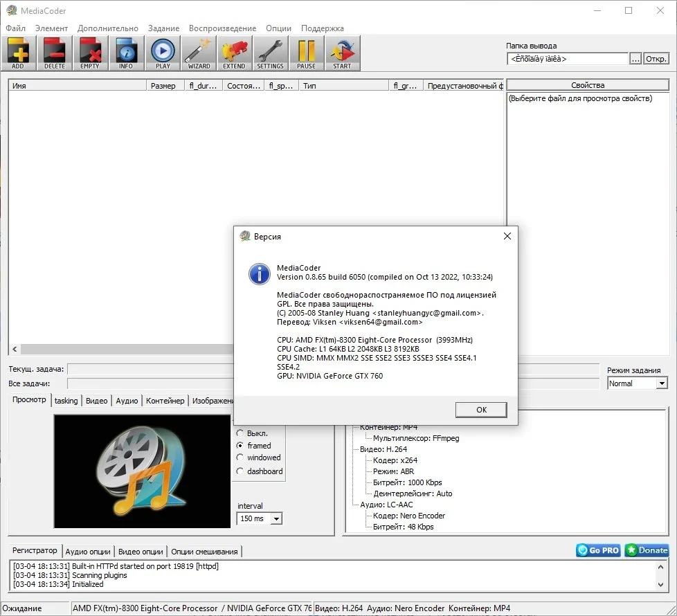Select the dashboard radio button

pyautogui.click(x=240, y=471)
